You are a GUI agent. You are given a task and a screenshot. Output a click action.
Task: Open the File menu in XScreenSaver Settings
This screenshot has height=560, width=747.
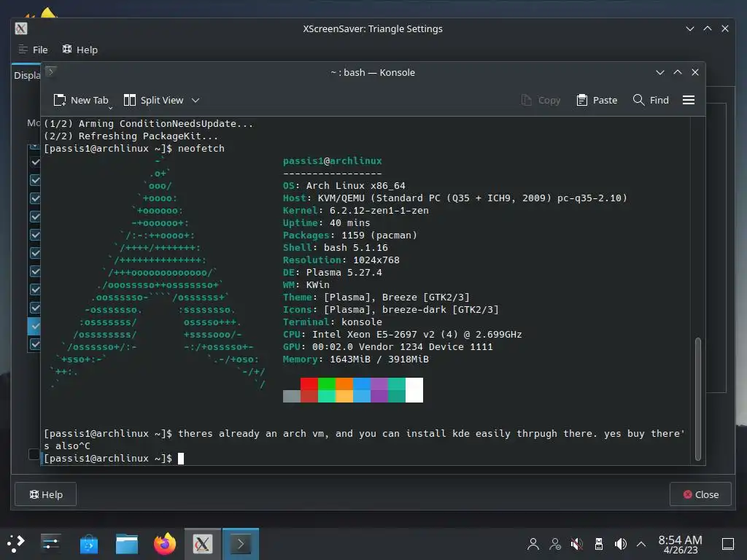33,50
